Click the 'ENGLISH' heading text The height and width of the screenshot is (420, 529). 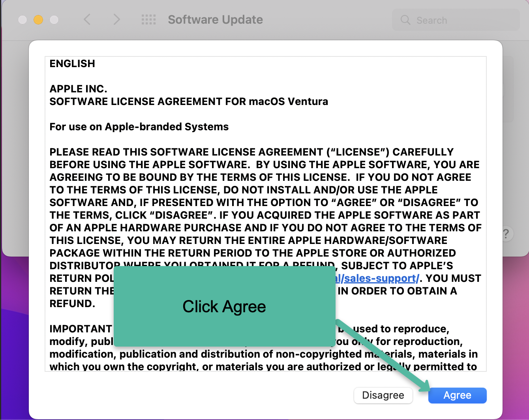tap(72, 64)
